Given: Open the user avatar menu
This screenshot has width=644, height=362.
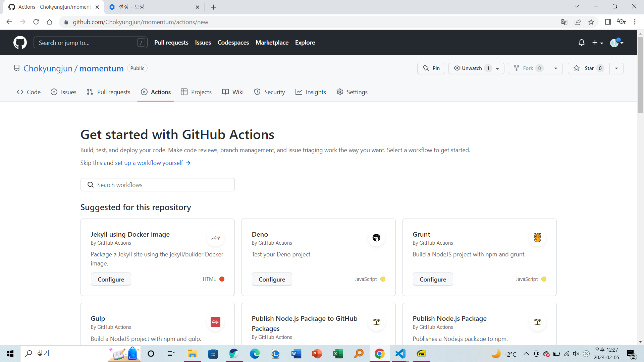Looking at the screenshot, I should pyautogui.click(x=616, y=43).
